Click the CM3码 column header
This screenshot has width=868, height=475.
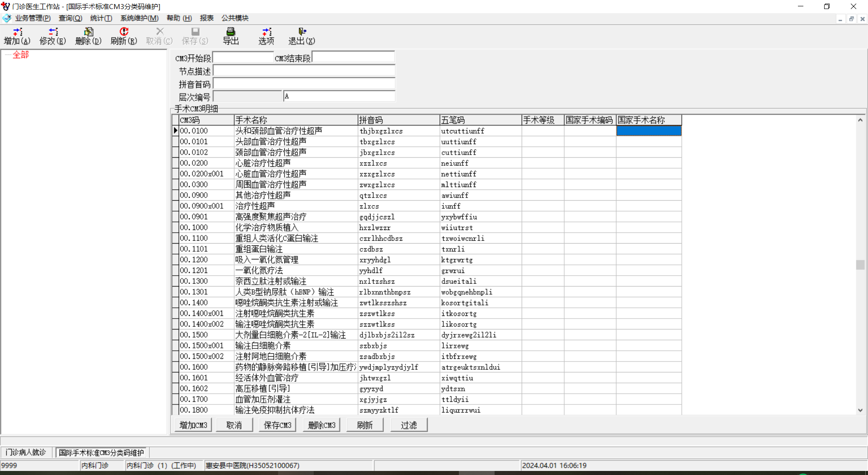pos(206,120)
